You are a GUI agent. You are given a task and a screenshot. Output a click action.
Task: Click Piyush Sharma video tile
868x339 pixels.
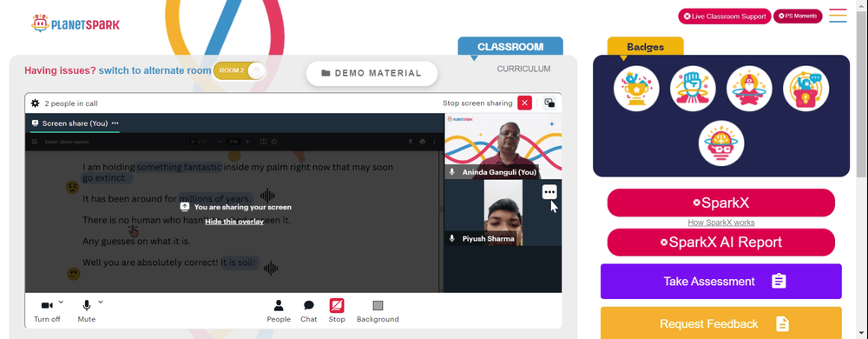pos(503,212)
